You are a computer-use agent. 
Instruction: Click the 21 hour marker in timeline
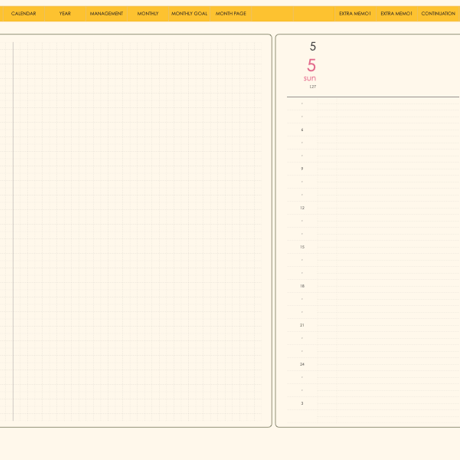302,325
